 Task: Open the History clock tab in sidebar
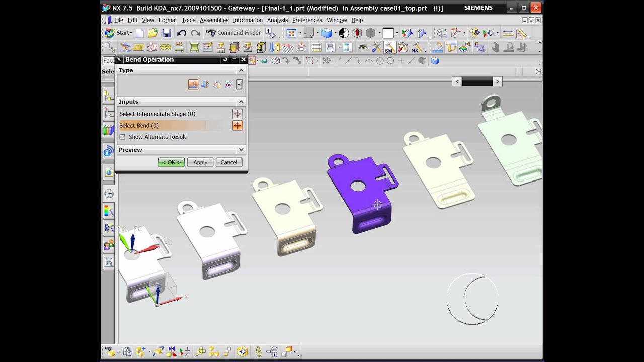point(109,193)
